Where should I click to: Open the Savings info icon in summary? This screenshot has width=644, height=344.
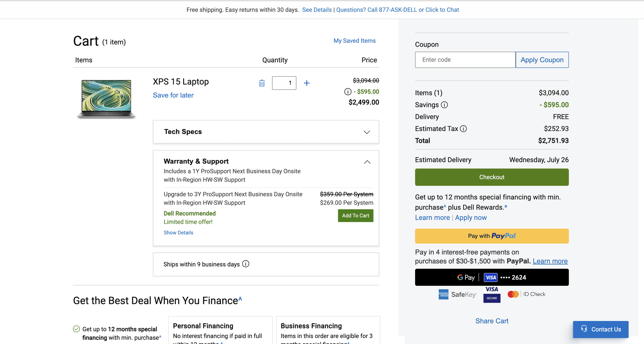point(444,105)
